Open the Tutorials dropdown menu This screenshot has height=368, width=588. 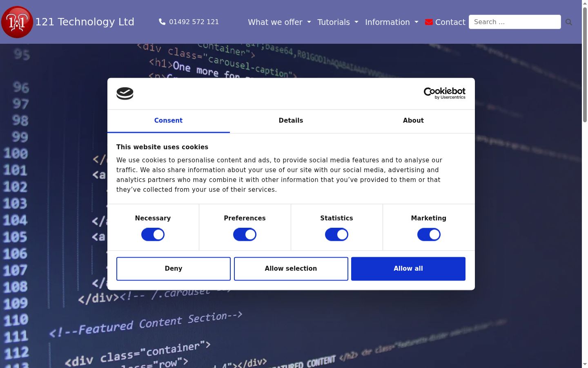coord(338,22)
